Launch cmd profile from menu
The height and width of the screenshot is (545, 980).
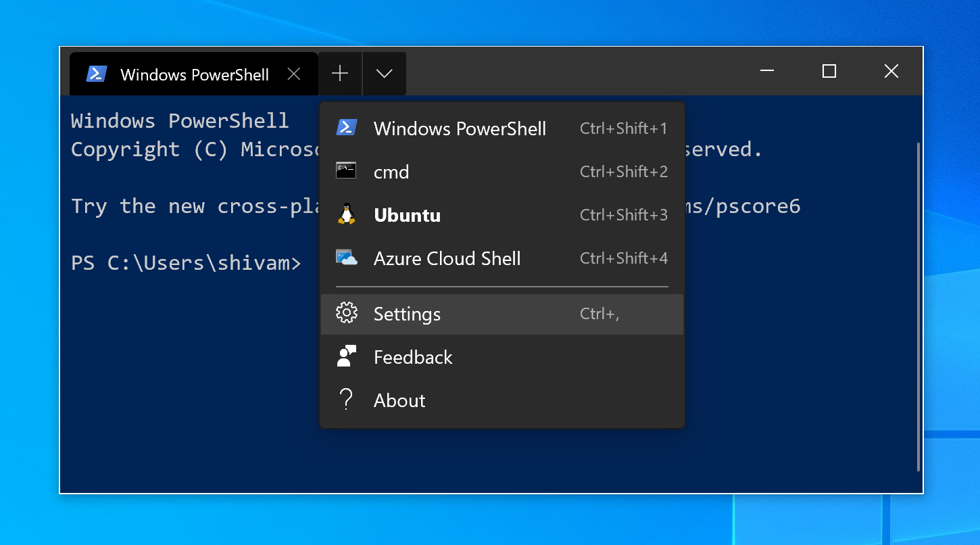tap(502, 172)
